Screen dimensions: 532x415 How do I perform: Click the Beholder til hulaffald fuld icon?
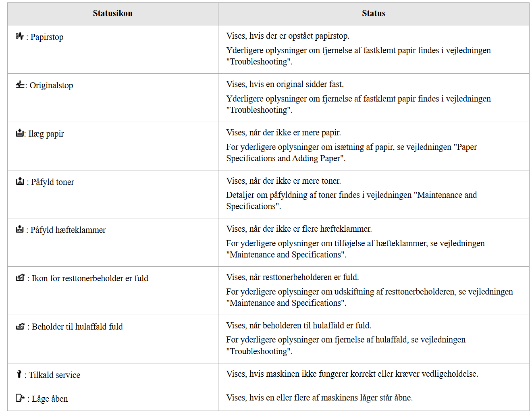[20, 326]
